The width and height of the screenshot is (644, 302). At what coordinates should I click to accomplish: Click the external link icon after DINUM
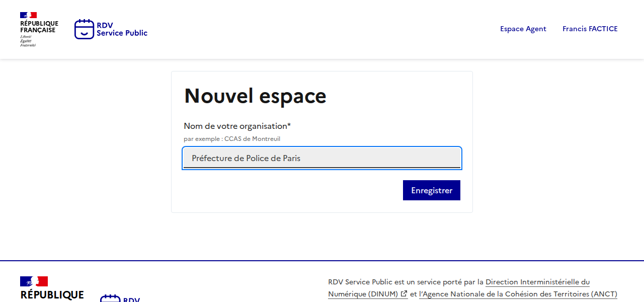[x=404, y=294]
